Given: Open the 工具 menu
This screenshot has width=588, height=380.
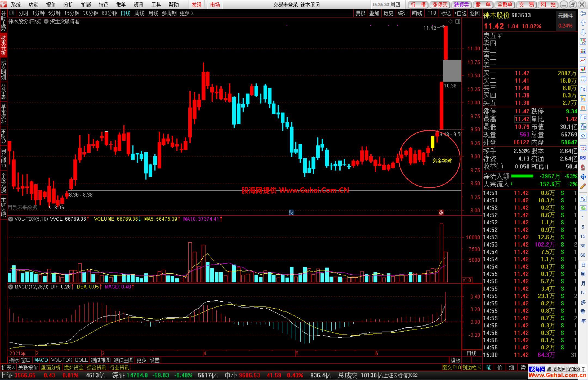Looking at the screenshot, I should [156, 5].
